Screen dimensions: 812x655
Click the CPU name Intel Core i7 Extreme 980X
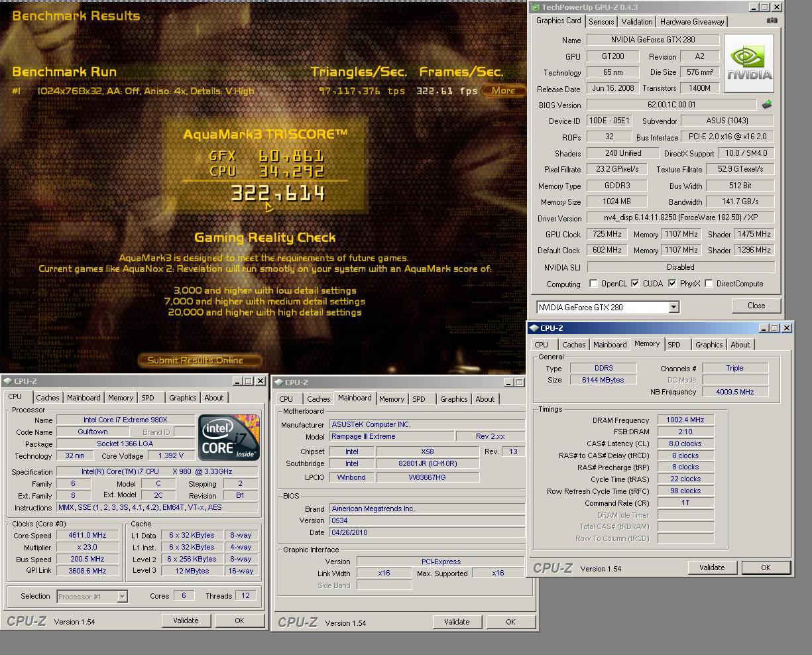click(125, 420)
